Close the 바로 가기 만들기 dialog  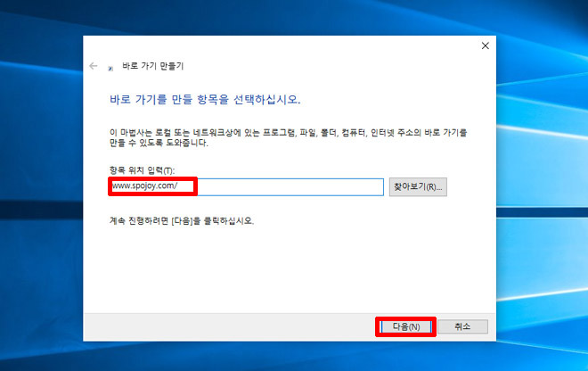click(485, 45)
